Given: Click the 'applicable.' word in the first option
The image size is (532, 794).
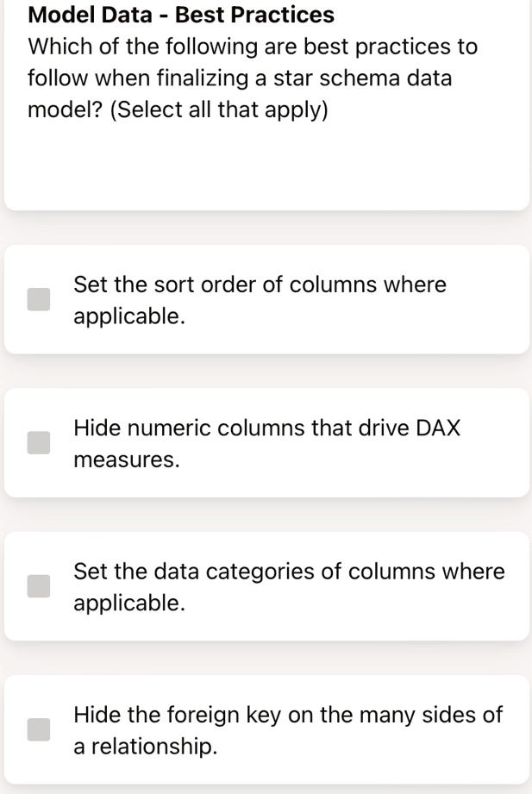Looking at the screenshot, I should click(129, 316).
